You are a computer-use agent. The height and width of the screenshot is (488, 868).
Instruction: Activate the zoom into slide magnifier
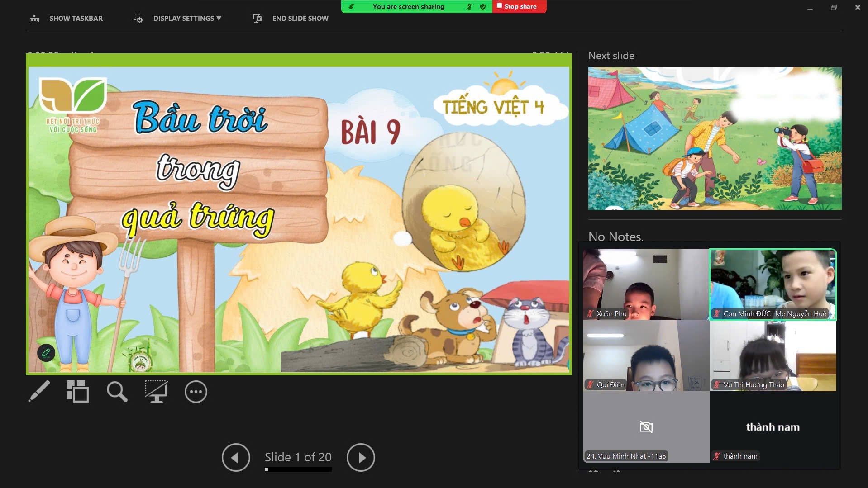pos(117,392)
